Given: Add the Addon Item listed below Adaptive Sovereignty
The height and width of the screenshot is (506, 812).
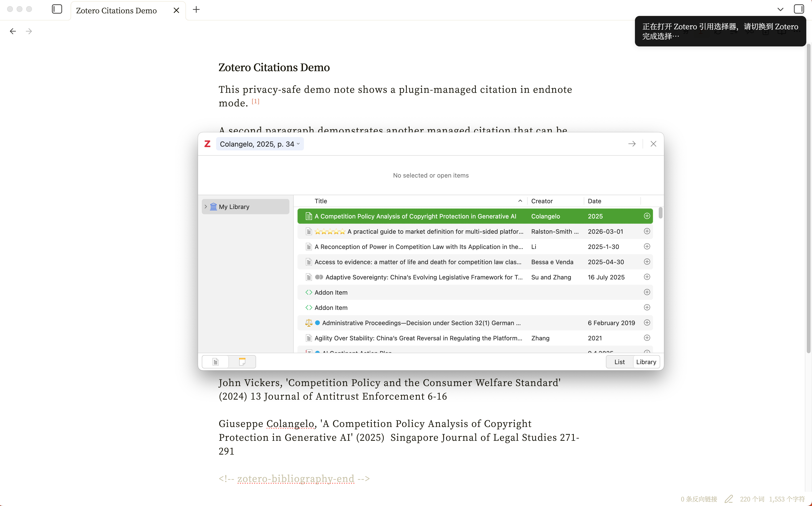Looking at the screenshot, I should tap(647, 292).
